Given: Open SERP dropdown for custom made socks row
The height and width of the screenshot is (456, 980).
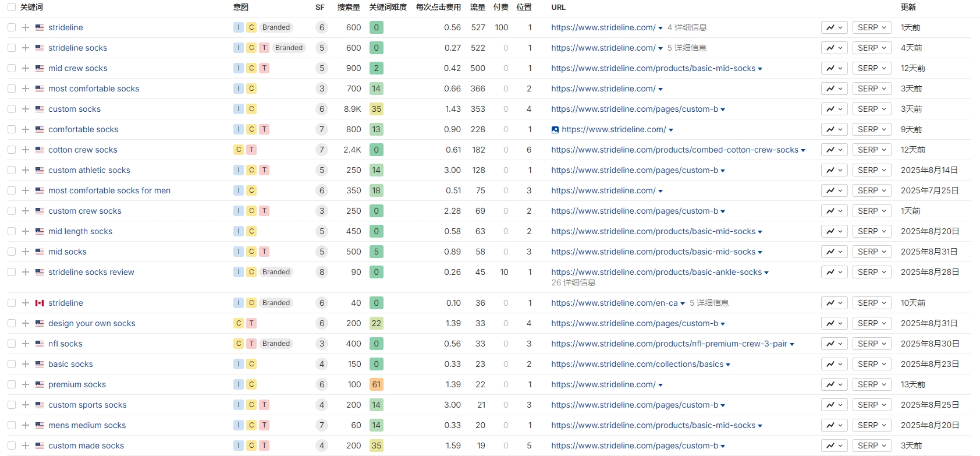Looking at the screenshot, I should [872, 446].
